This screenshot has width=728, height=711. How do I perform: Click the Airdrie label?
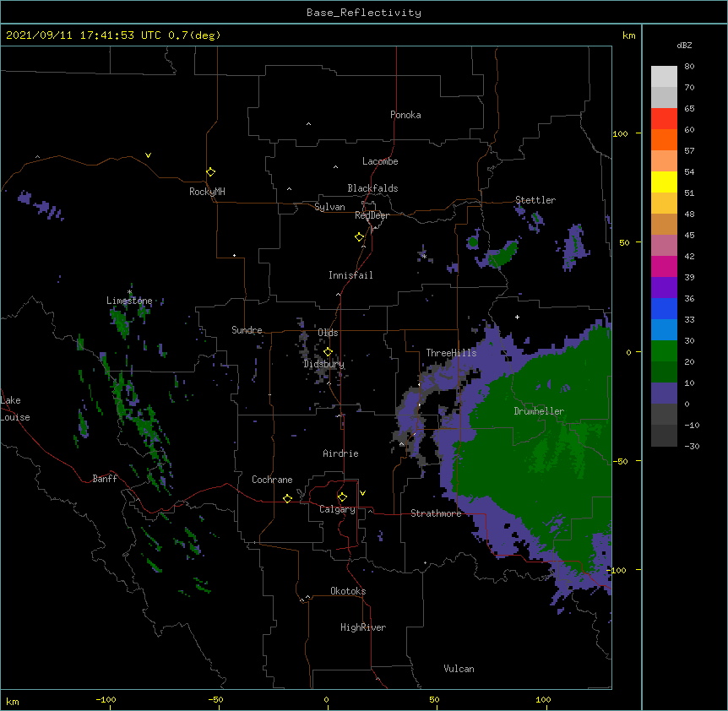tap(341, 453)
